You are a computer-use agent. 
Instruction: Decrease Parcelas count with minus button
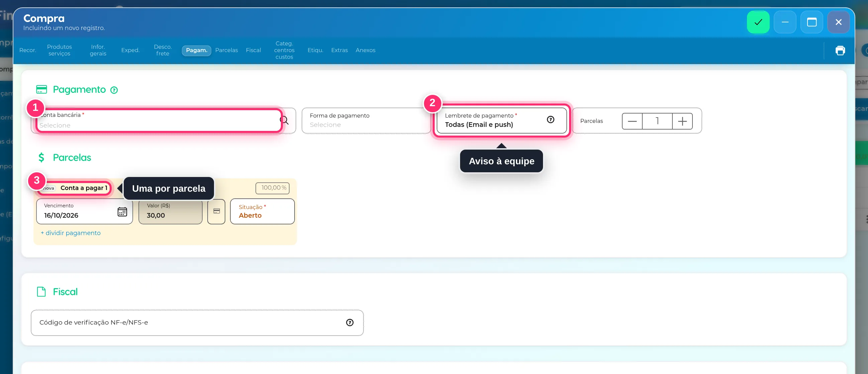tap(632, 121)
